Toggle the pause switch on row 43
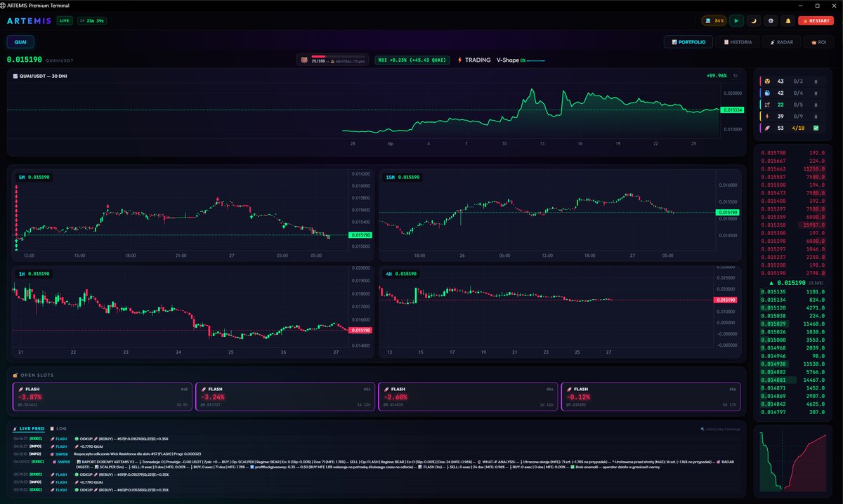The image size is (843, 504). coord(816,81)
